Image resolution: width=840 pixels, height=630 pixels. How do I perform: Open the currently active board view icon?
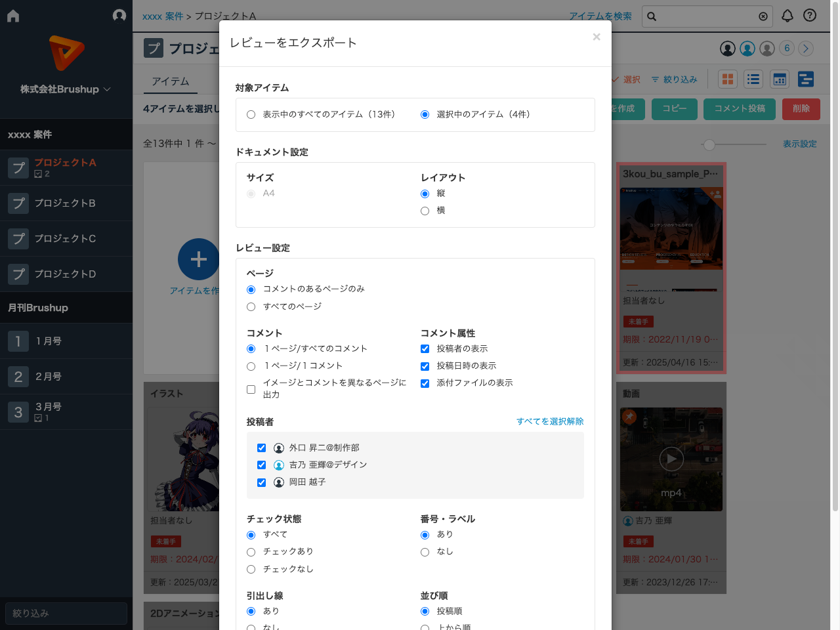(806, 79)
